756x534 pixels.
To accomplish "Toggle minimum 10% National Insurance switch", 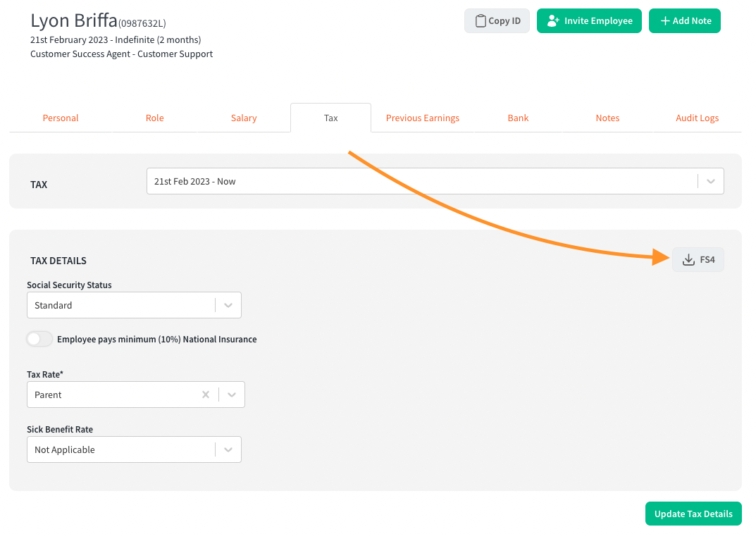I will [39, 339].
